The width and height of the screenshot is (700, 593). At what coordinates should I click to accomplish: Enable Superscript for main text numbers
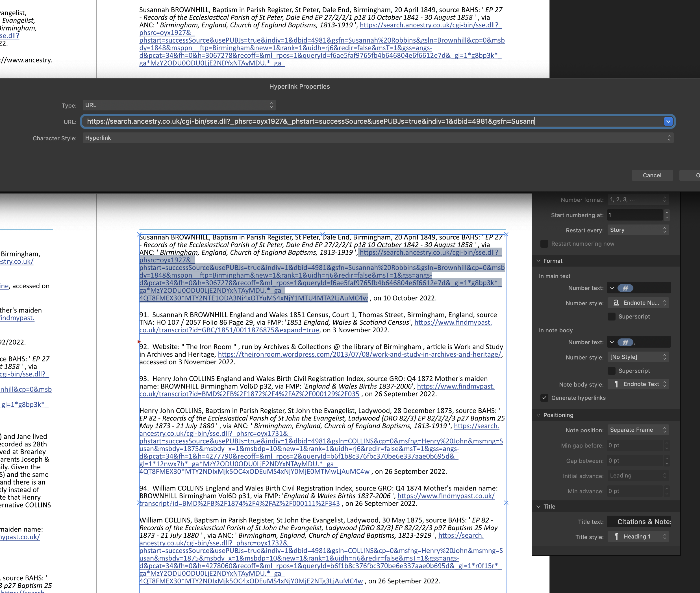coord(611,316)
